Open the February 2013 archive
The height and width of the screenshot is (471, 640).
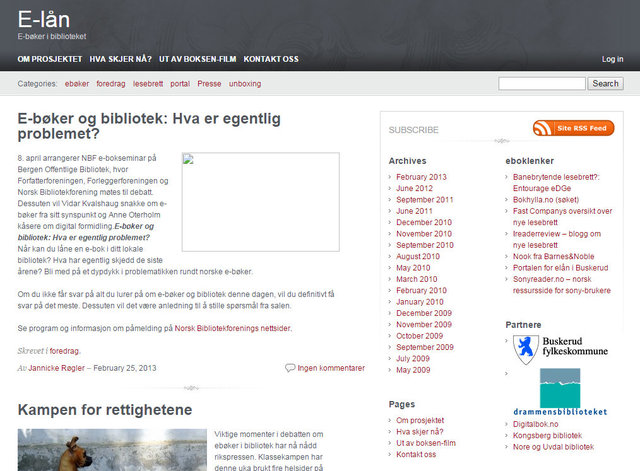coord(421,177)
